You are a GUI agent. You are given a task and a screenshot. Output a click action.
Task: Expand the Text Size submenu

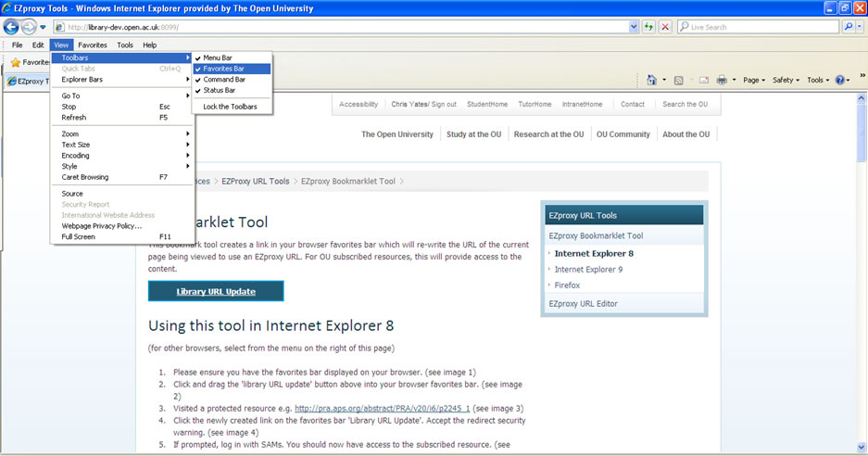121,145
